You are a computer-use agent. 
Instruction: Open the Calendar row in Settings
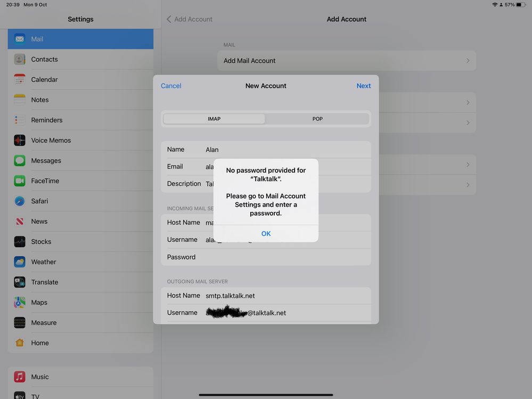pyautogui.click(x=80, y=79)
